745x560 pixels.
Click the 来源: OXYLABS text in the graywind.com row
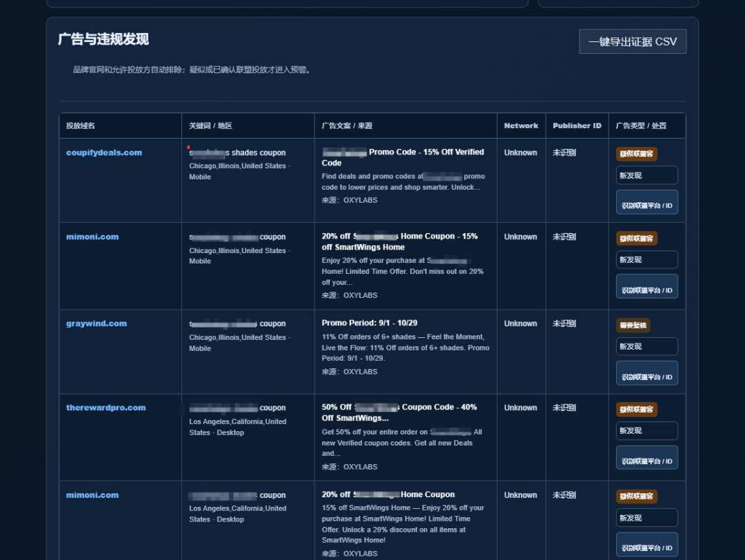pyautogui.click(x=349, y=372)
